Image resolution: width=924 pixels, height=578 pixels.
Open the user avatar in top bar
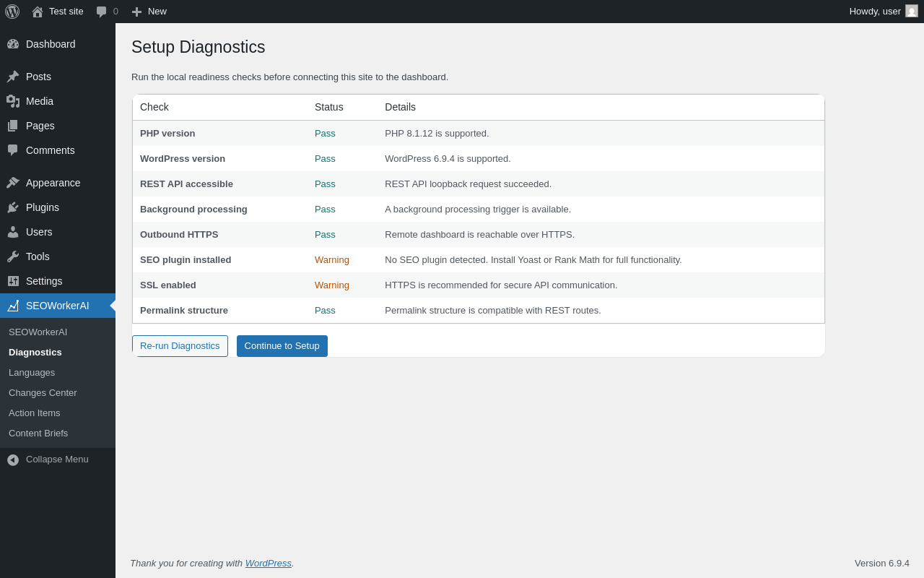pyautogui.click(x=912, y=11)
